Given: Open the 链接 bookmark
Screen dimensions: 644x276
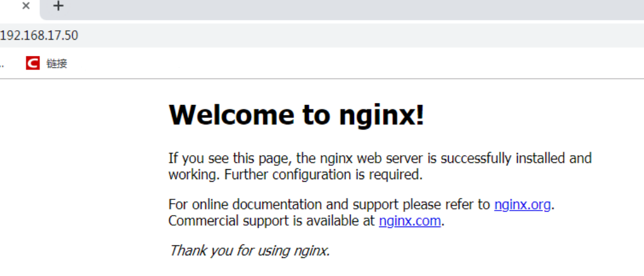Looking at the screenshot, I should coord(56,63).
